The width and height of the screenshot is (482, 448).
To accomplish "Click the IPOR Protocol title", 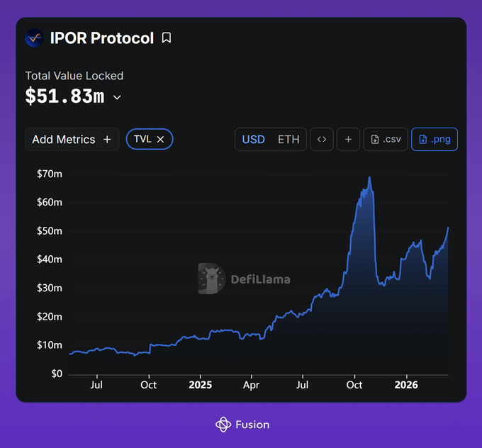I will (x=101, y=38).
